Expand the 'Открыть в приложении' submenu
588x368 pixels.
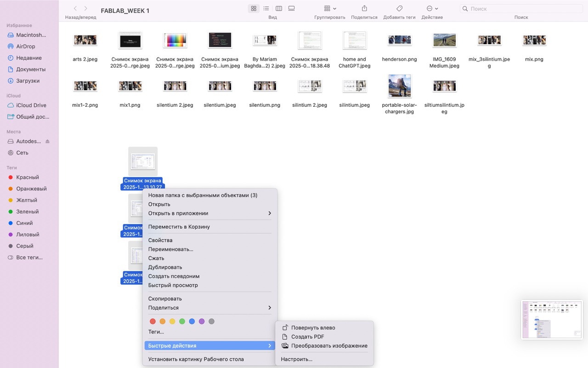coord(209,213)
